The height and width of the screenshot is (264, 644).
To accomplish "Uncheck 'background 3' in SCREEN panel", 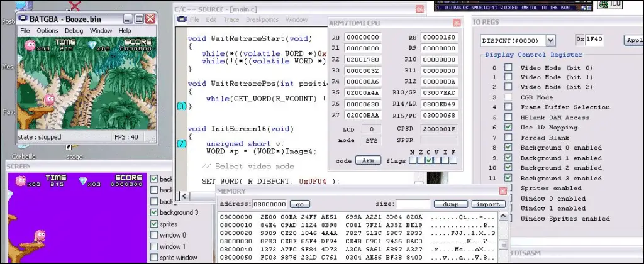I will [x=155, y=212].
